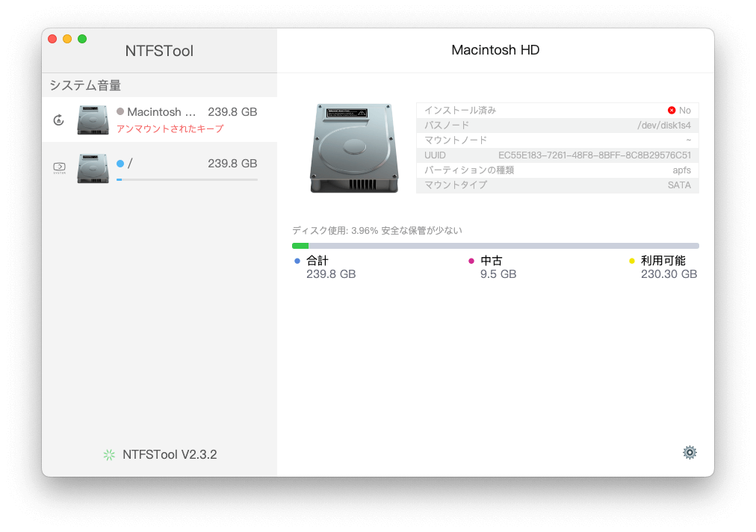Click the gray status dot beside Macintosh

(x=120, y=111)
